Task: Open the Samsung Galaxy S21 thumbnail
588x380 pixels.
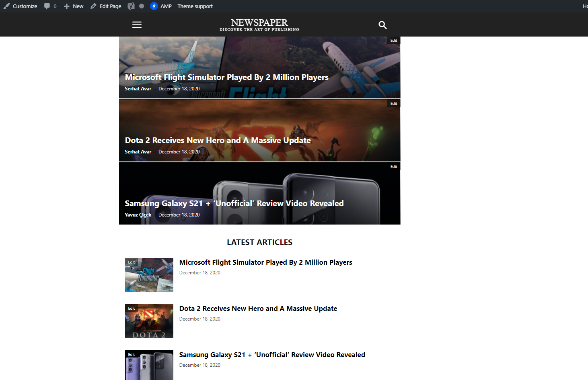Action: tap(149, 365)
